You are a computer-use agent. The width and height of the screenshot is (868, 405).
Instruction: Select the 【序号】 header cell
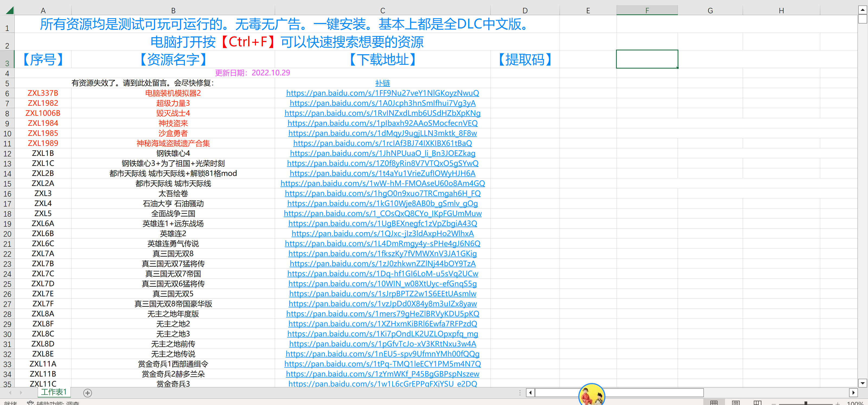[x=43, y=59]
